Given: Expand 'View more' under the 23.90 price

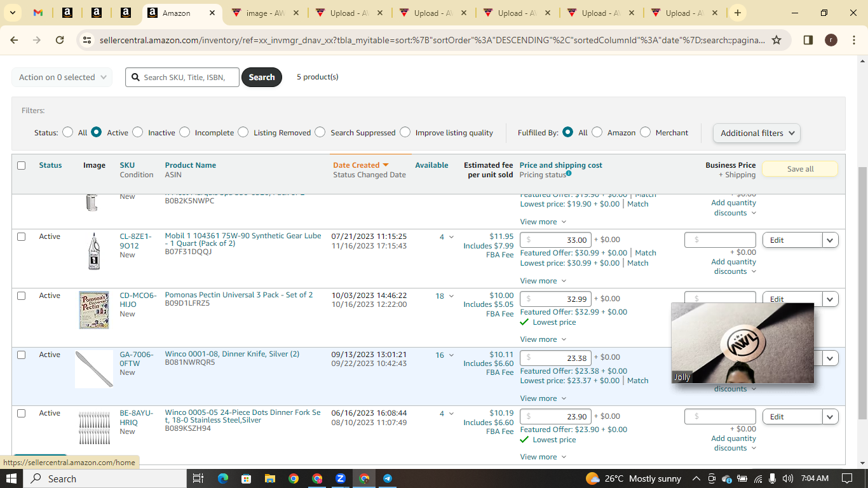Looking at the screenshot, I should click(x=543, y=457).
